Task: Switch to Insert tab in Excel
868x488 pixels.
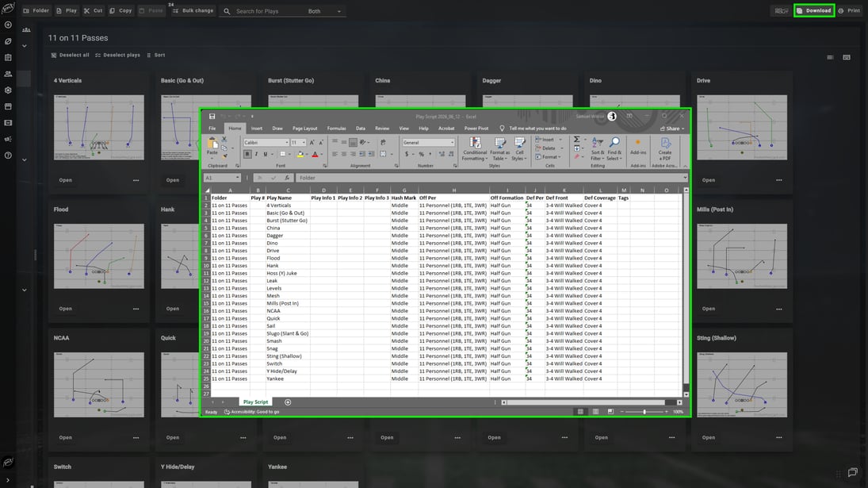Action: (x=257, y=129)
